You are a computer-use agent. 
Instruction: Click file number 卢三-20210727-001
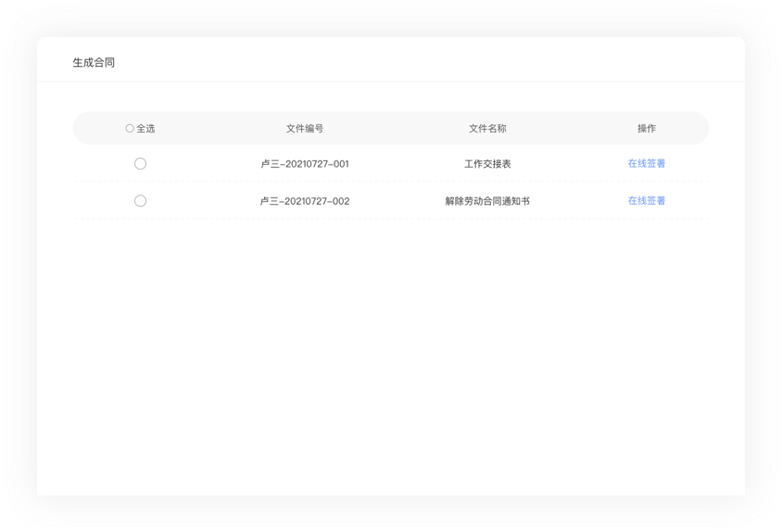tap(305, 164)
